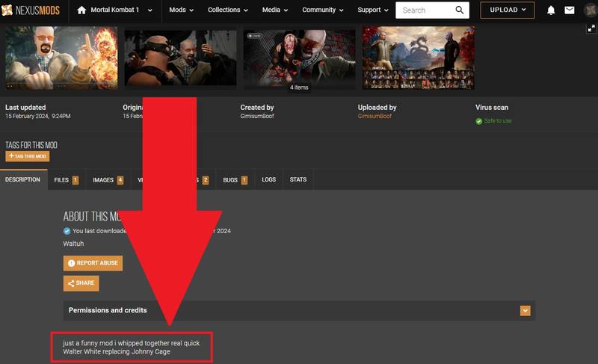The height and width of the screenshot is (364, 598).
Task: Click the magnifying glass search icon
Action: point(460,10)
